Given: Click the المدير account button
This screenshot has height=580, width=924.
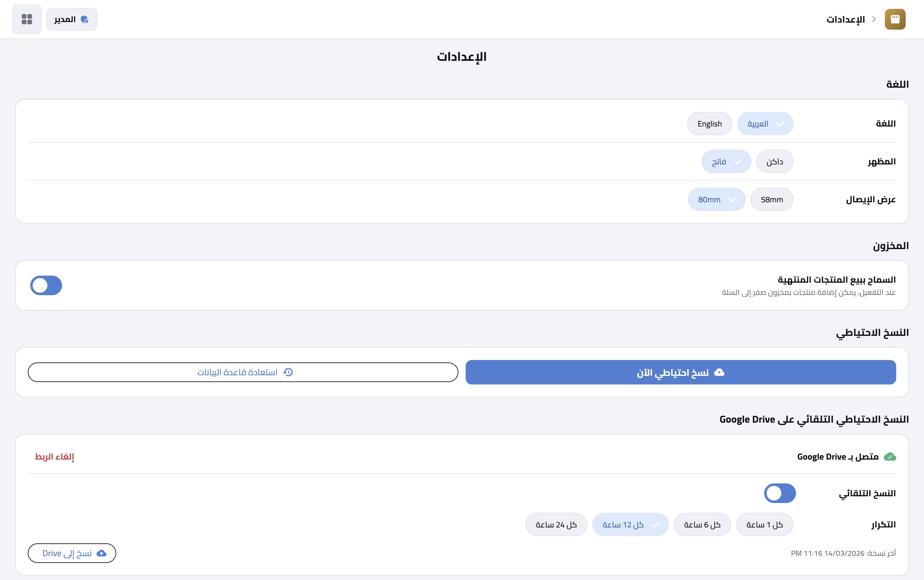Looking at the screenshot, I should [x=72, y=19].
